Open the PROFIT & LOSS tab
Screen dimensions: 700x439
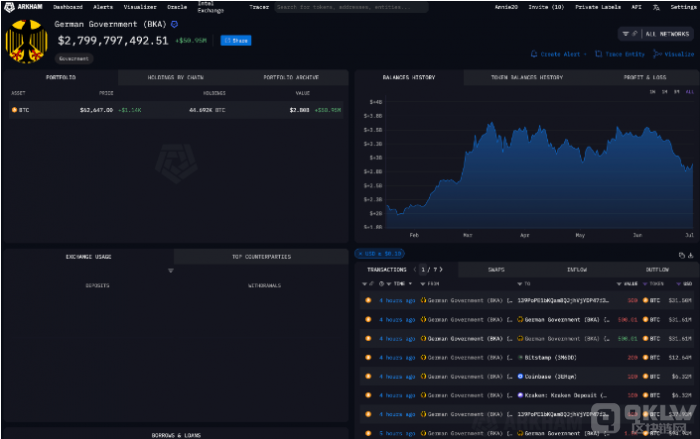pos(645,78)
